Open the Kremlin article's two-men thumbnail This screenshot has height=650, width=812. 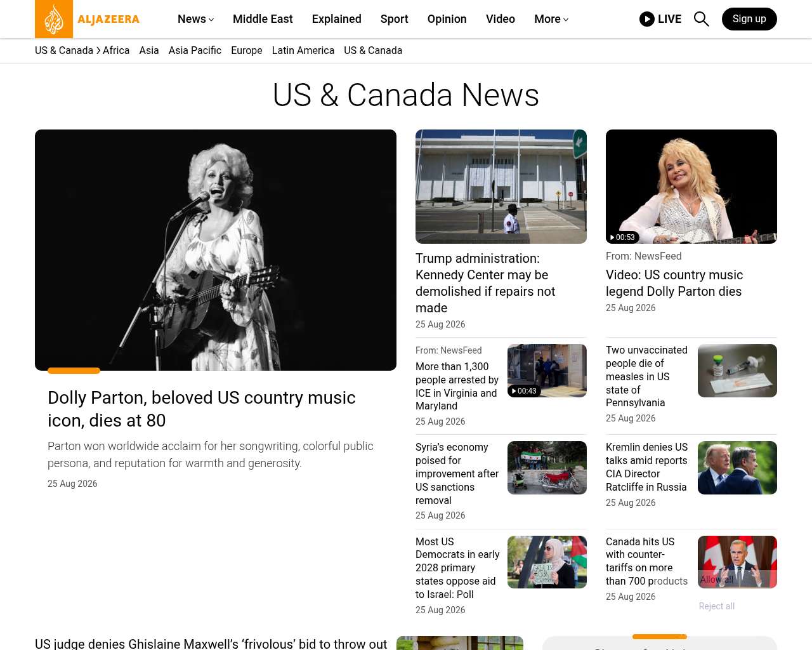[x=737, y=468]
